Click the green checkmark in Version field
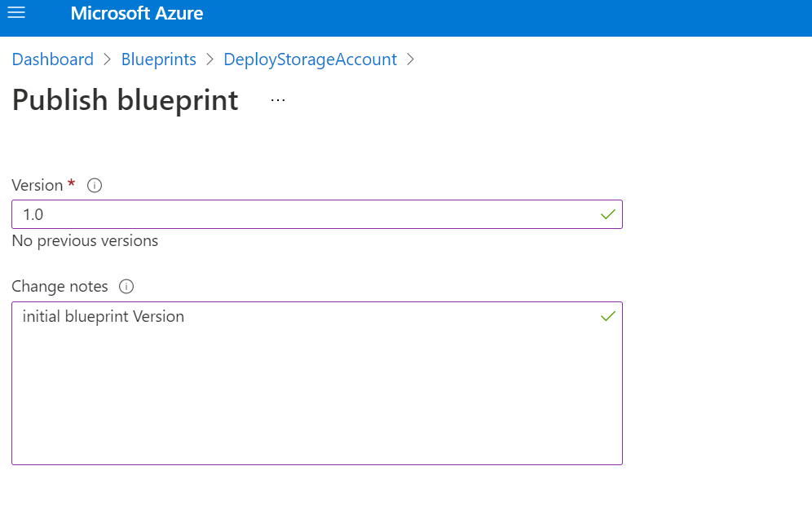 tap(607, 214)
